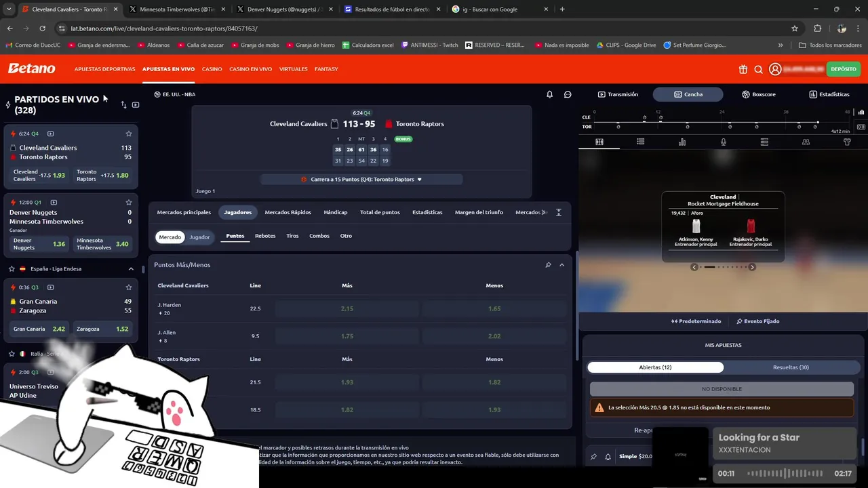
Task: Open the Mercados Rápidos tab
Action: pos(288,212)
